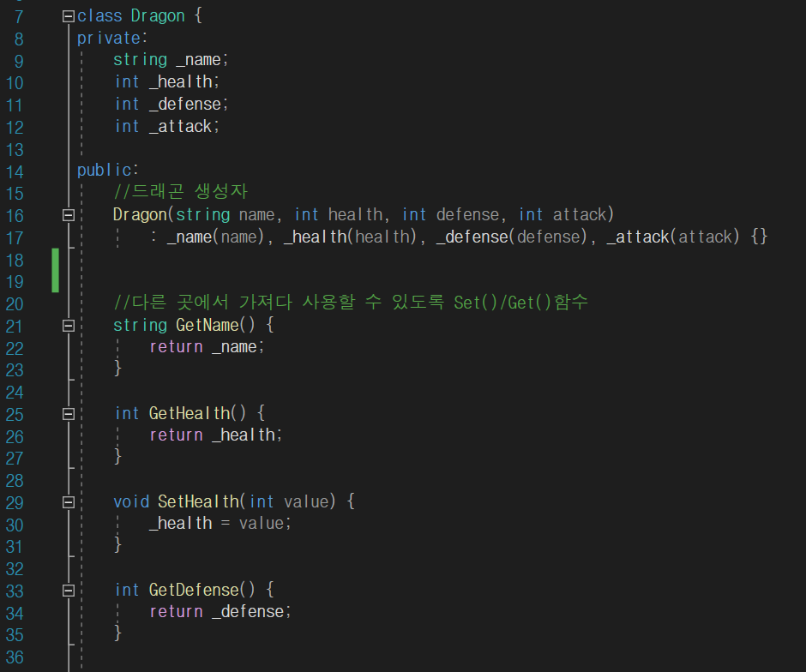Screen dimensions: 806x672
Task: Click the 'class' keyword on line 7
Action: (99, 16)
